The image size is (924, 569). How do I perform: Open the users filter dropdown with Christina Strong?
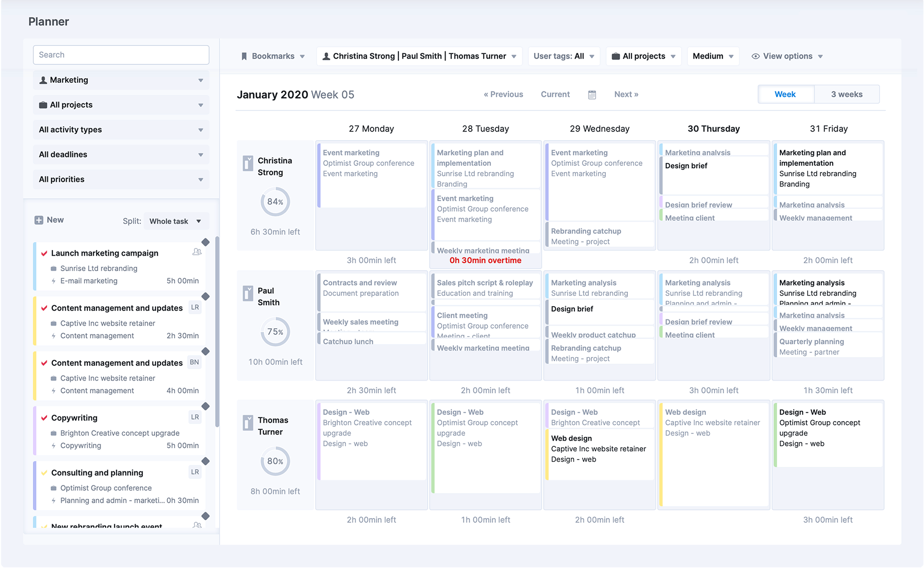(x=419, y=56)
